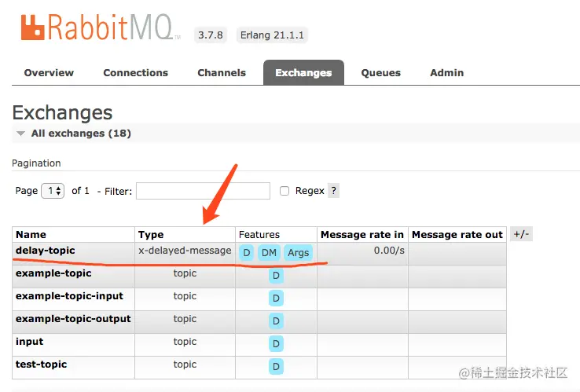Viewport: 580px width, 392px height.
Task: Enable the Regex checkbox
Action: tap(284, 191)
